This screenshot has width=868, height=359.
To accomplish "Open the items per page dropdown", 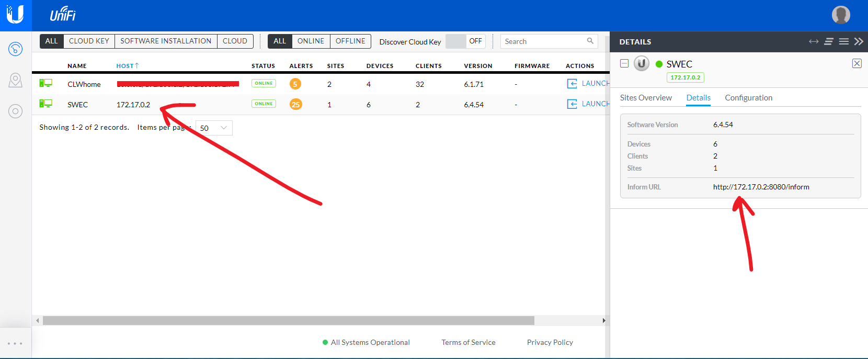I will click(x=214, y=128).
